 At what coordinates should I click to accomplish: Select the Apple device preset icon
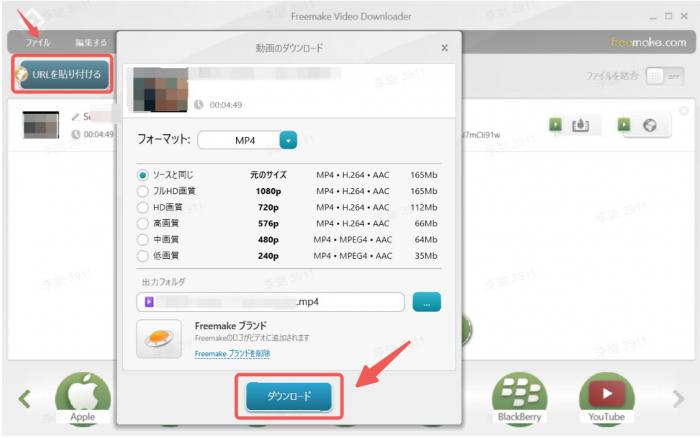[83, 399]
